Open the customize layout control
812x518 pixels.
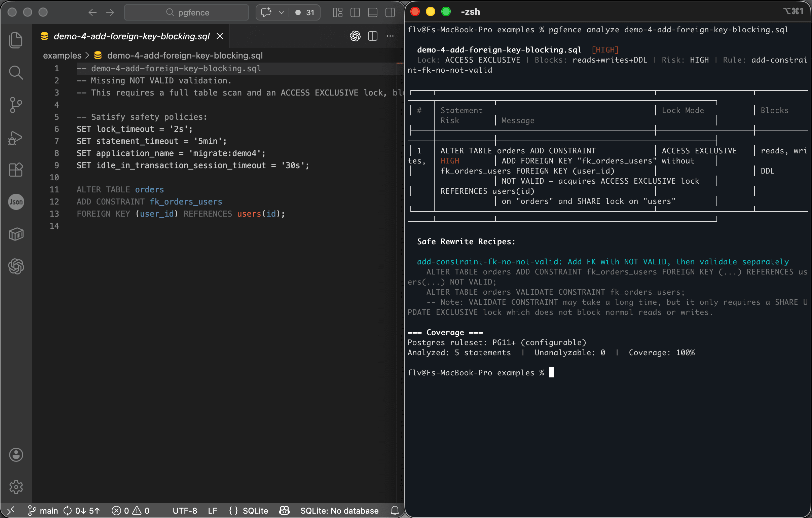(337, 12)
